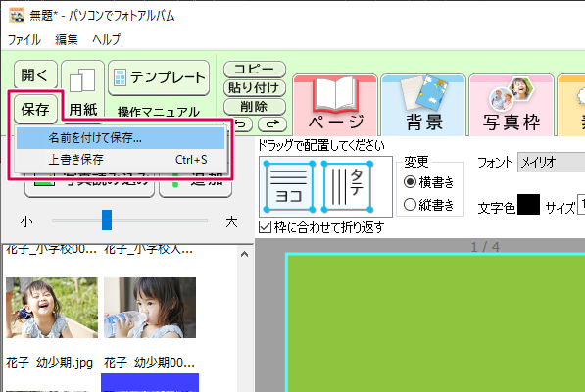Click the 貼り付け paste button
Viewport: 585px width, 392px height.
pos(255,88)
